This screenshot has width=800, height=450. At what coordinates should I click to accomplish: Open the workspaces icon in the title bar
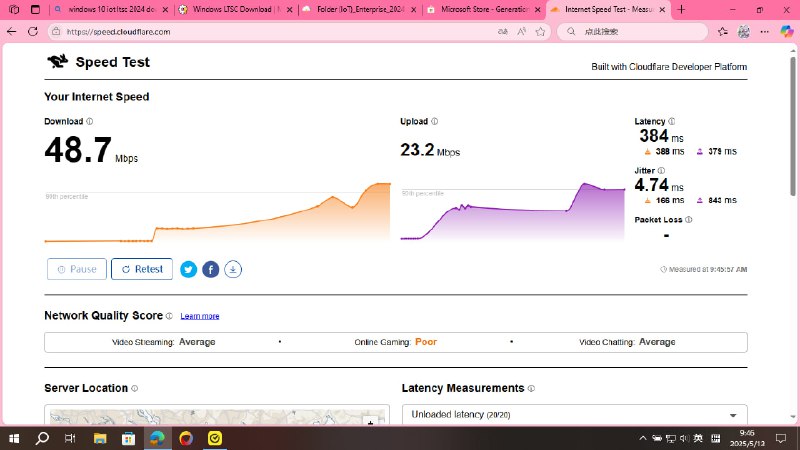click(x=14, y=10)
